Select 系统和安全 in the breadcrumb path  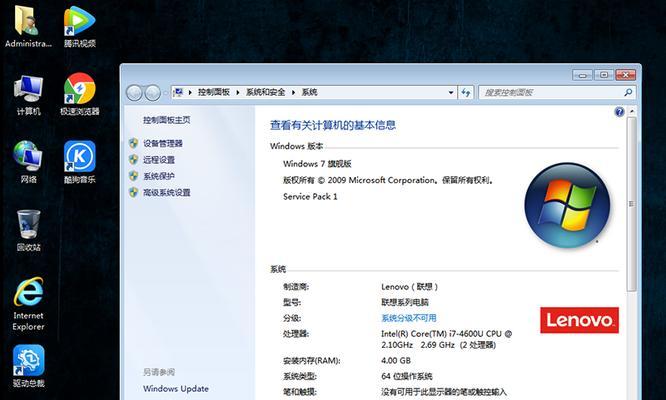point(265,92)
